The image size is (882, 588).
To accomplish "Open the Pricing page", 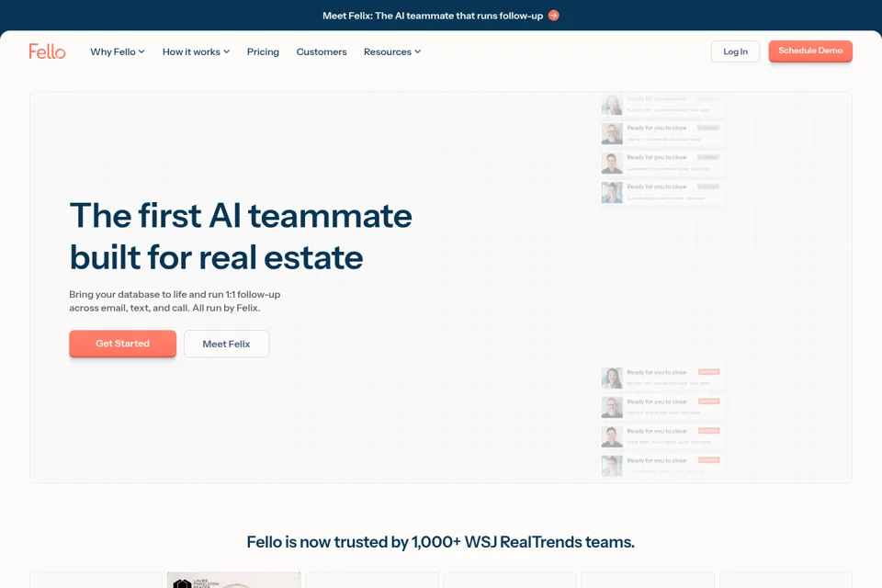I will click(263, 51).
